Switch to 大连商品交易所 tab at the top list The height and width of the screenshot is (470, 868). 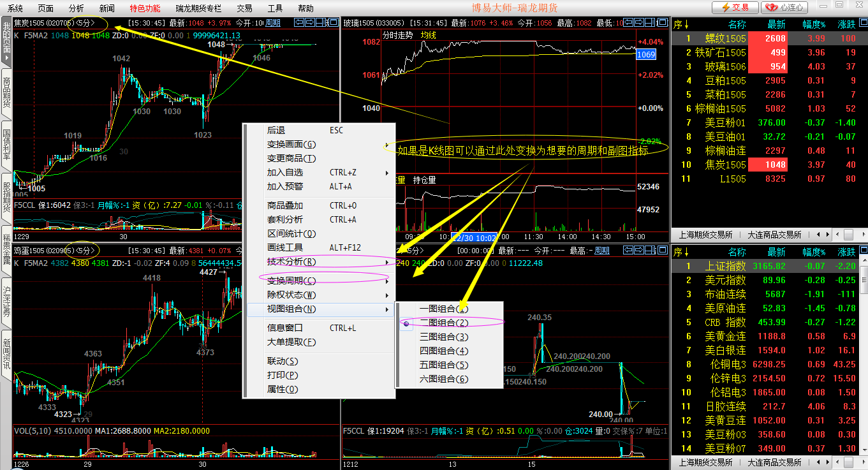tap(774, 235)
